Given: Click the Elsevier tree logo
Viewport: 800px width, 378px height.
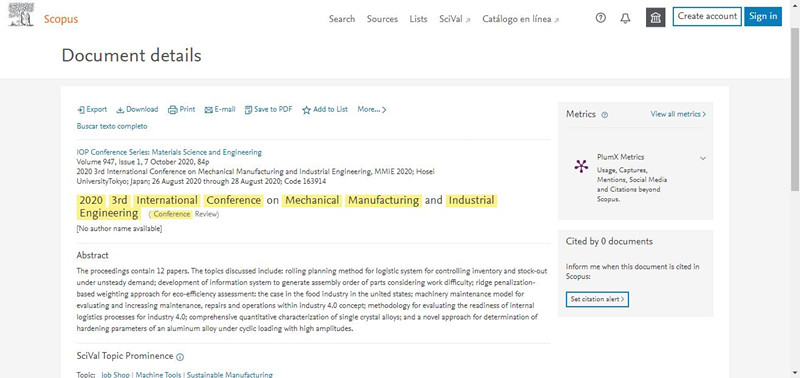Looking at the screenshot, I should [21, 15].
